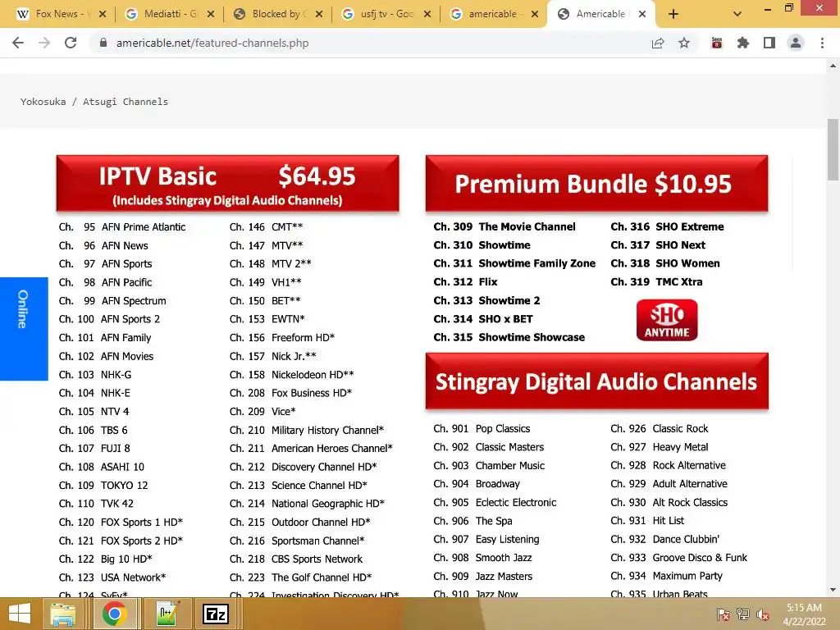
Task: Select Ch. 96 AFN News
Action: pos(103,245)
